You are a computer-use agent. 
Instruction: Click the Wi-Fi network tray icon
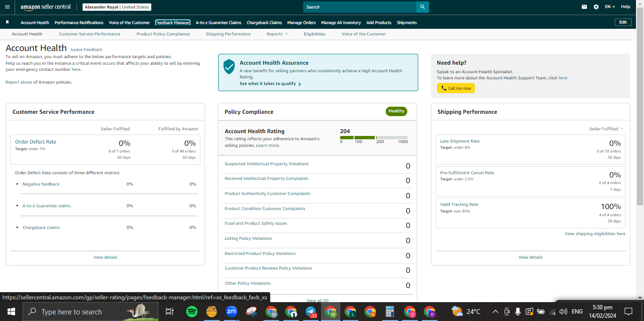[553, 312]
